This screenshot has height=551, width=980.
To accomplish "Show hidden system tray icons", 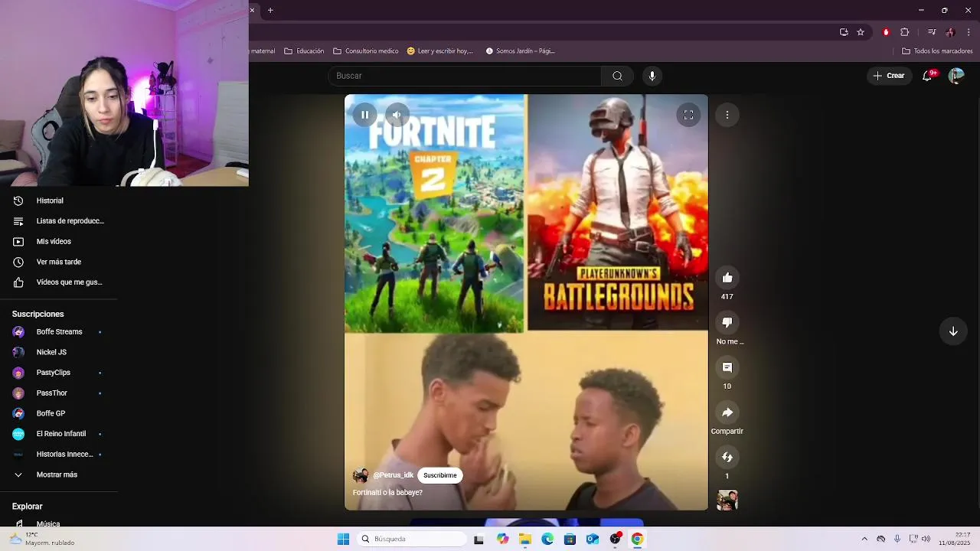I will tap(864, 539).
